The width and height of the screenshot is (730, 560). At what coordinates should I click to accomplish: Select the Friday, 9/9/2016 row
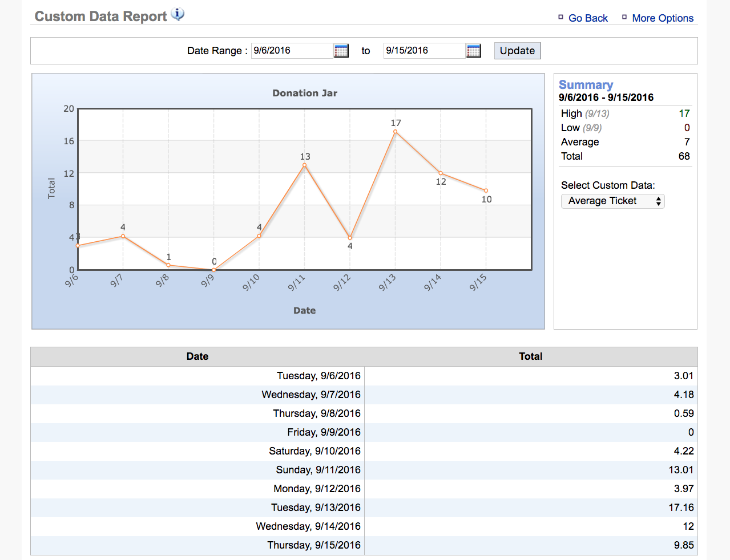pos(364,432)
